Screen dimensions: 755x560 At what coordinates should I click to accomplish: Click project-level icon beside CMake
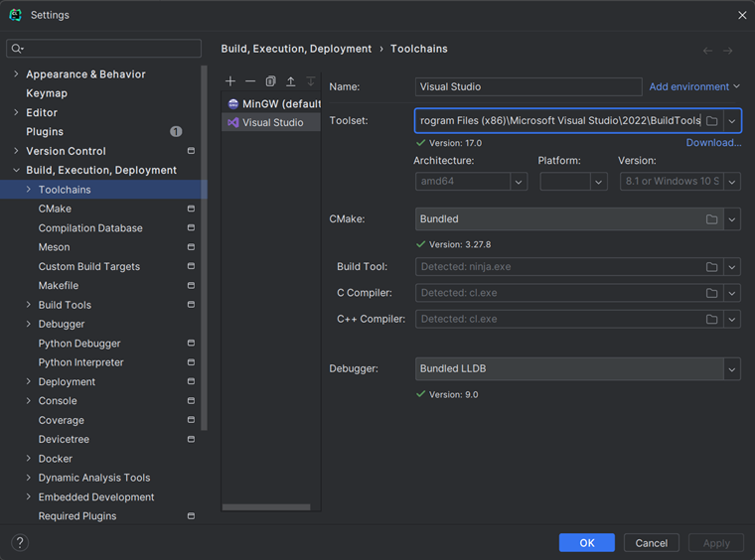coord(191,209)
